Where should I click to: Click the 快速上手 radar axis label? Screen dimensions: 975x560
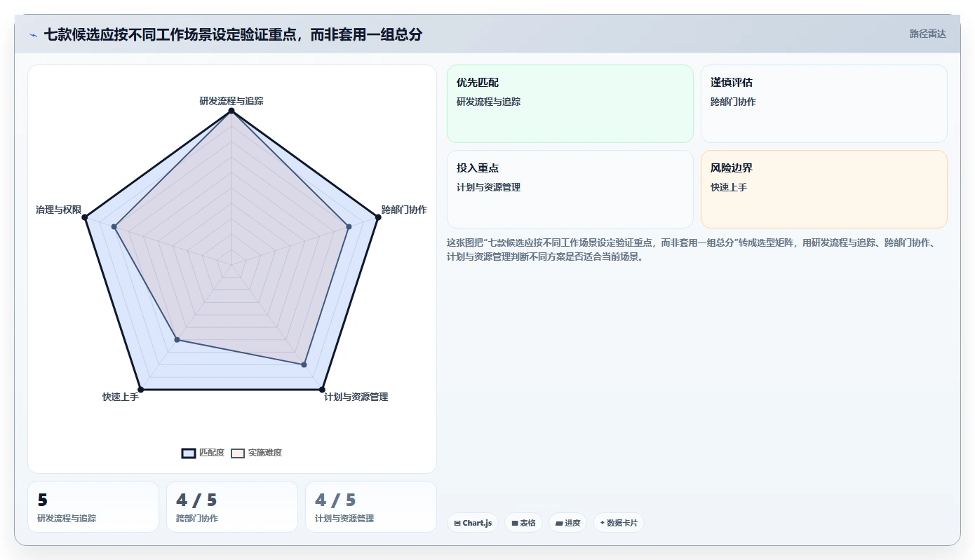click(x=121, y=397)
